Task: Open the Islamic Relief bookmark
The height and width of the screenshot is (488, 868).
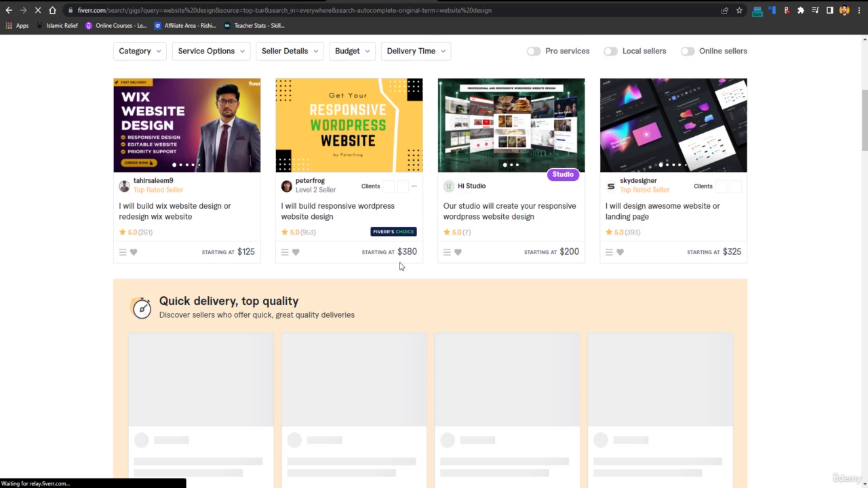Action: [x=58, y=26]
